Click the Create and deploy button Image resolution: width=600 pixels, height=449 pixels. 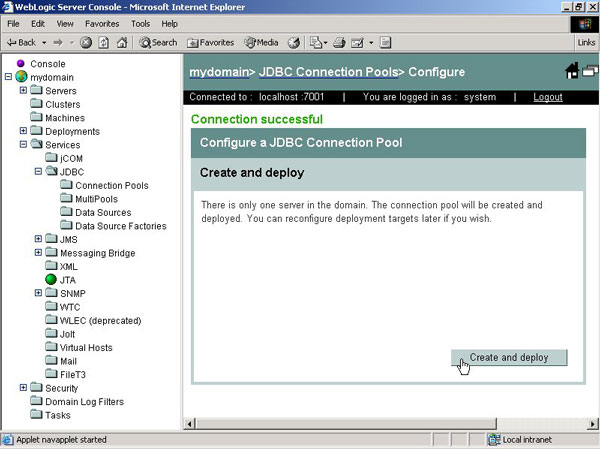pos(509,358)
